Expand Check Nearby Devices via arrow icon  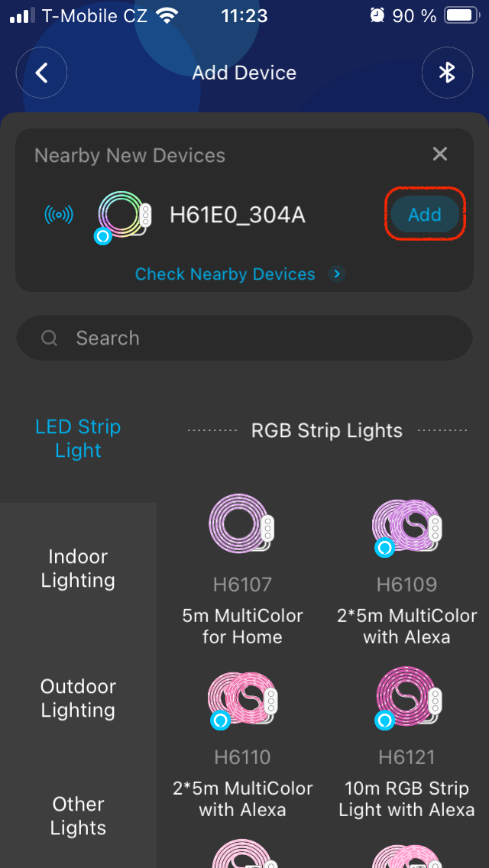tap(338, 274)
